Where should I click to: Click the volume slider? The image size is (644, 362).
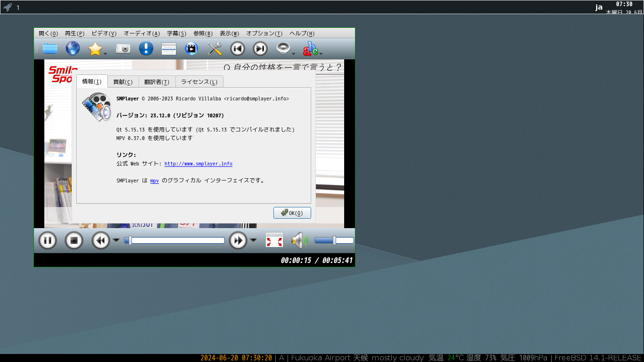point(334,240)
